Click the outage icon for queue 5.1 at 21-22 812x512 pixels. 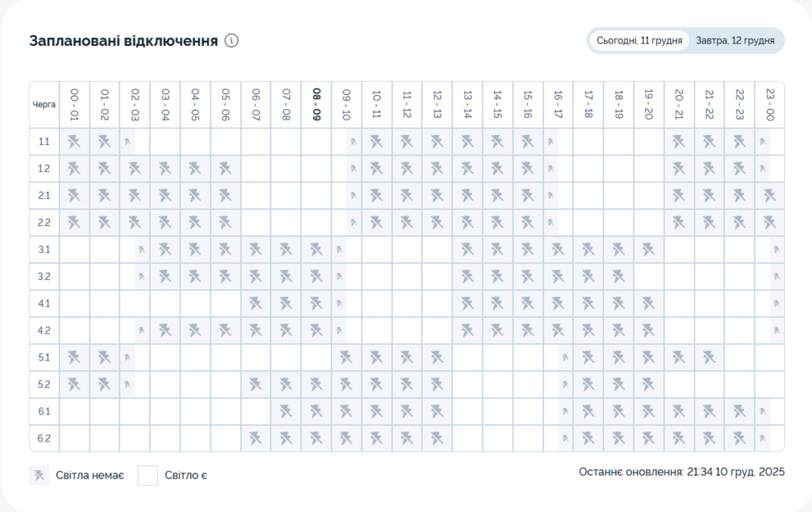pyautogui.click(x=709, y=357)
